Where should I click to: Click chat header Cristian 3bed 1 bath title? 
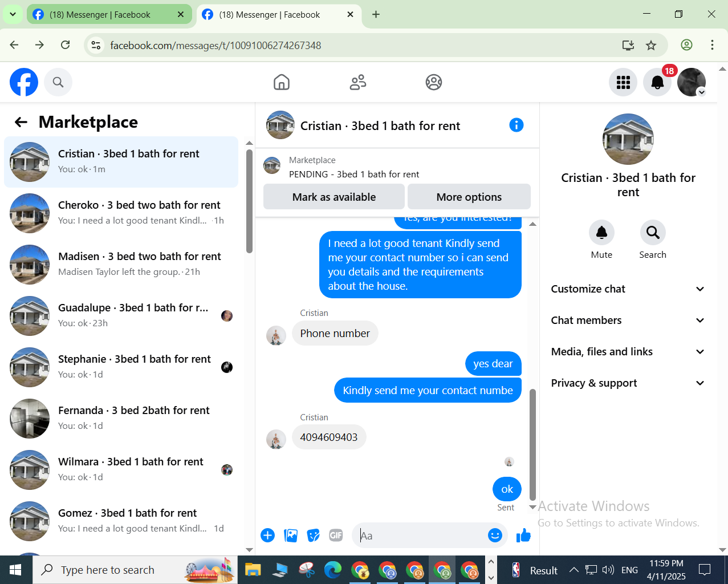point(380,125)
